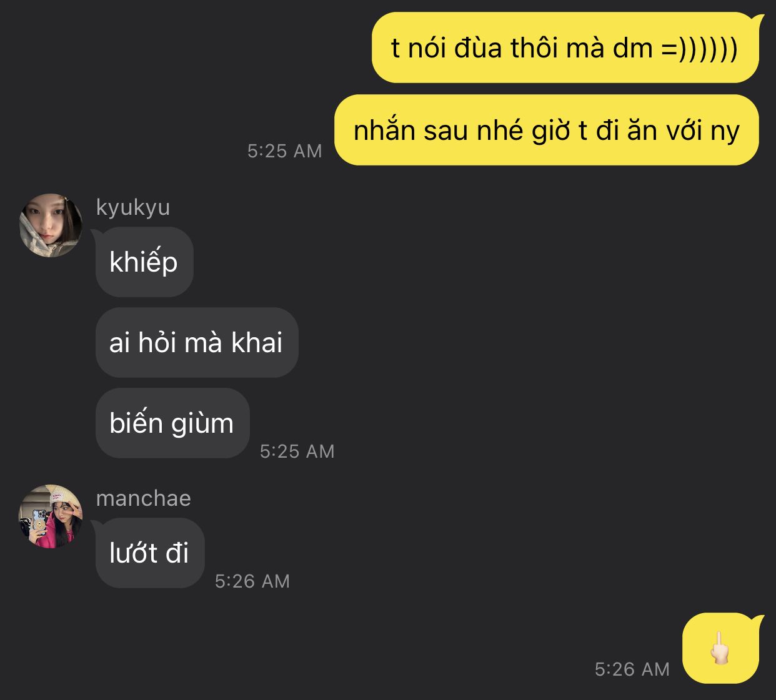Tap the 'nhắn sau nhé' yellow bubble
Viewport: 776px width, 700px height.
point(547,130)
